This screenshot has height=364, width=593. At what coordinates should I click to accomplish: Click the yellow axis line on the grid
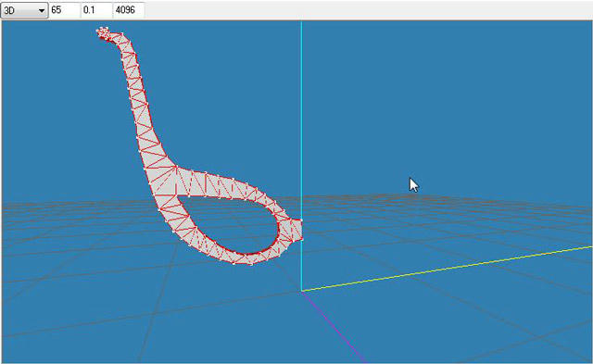tap(447, 270)
